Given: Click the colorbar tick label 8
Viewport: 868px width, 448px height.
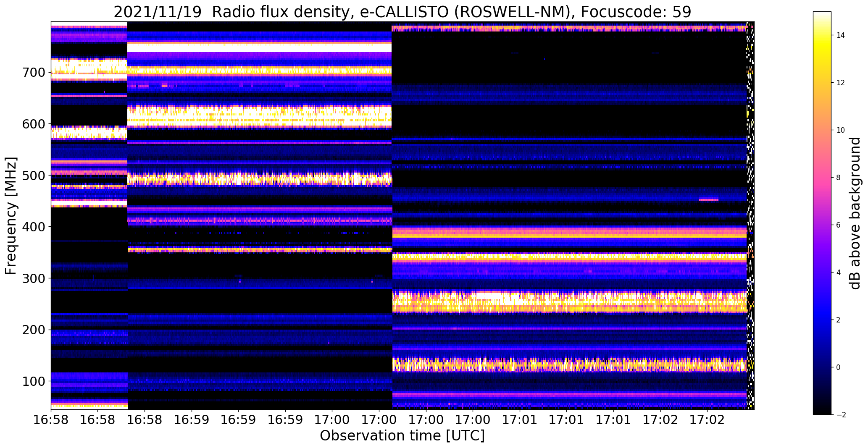Looking at the screenshot, I should point(839,178).
